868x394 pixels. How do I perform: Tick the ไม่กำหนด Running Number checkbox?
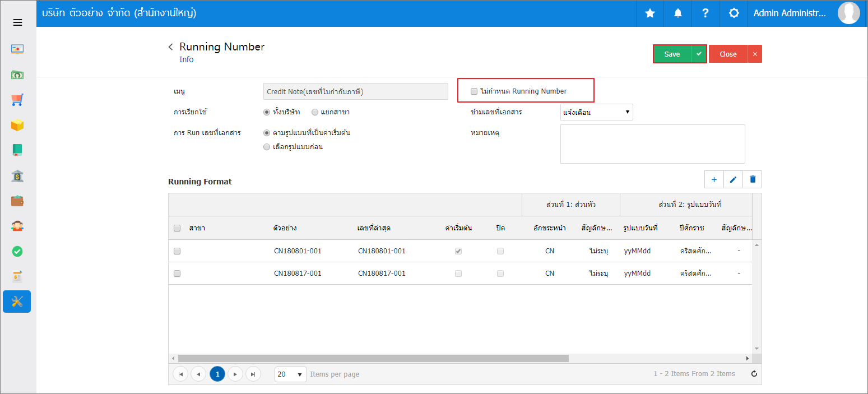[474, 91]
